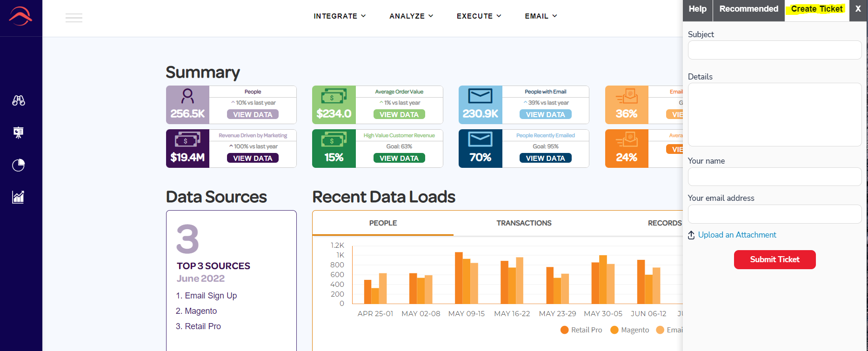Select the pie chart sidebar icon
The image size is (868, 351).
click(x=19, y=165)
